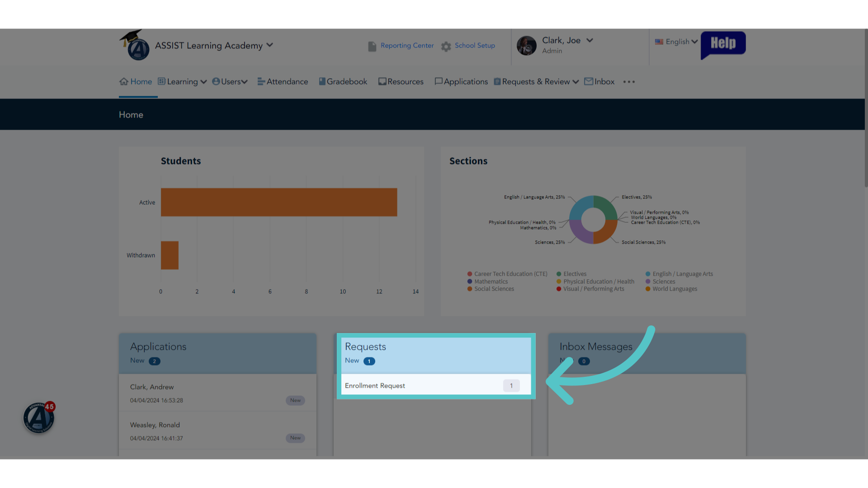Open the school name dropdown chevron
The image size is (868, 488).
tap(270, 45)
